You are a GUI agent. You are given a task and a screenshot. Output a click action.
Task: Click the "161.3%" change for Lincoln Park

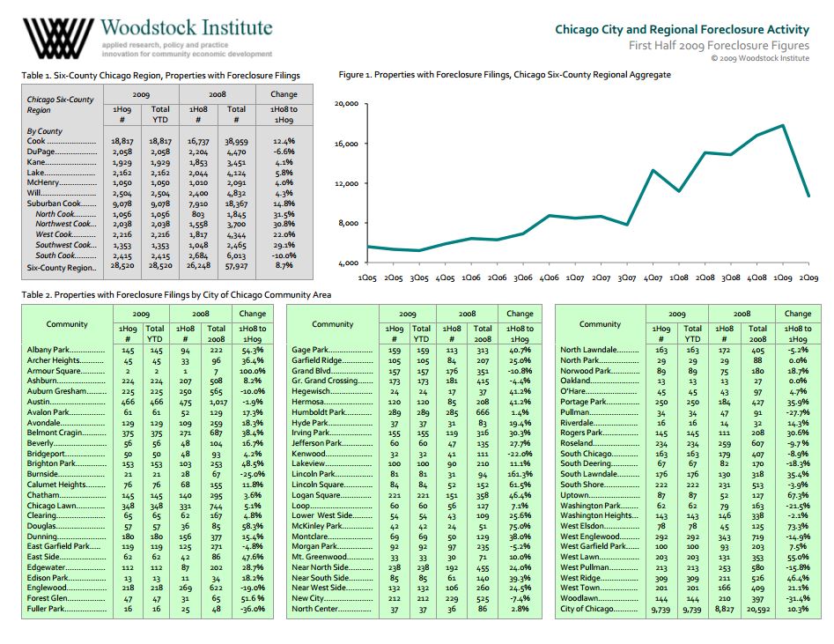click(x=520, y=474)
